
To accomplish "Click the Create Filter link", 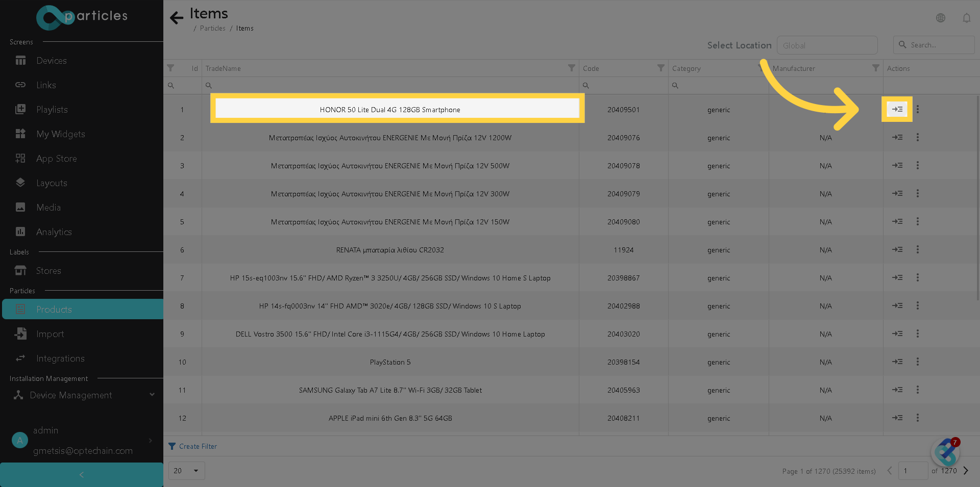I will pos(192,446).
